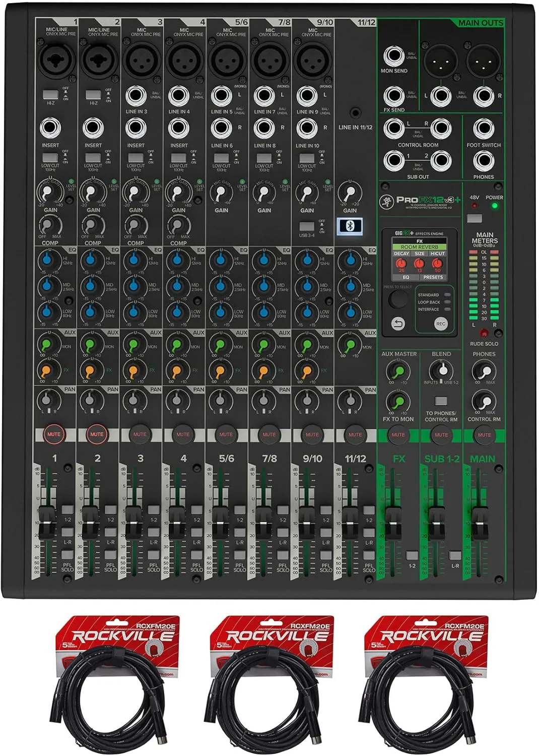Click the left MAIN OUTS XLR connector
The image size is (539, 756).
pos(441,61)
